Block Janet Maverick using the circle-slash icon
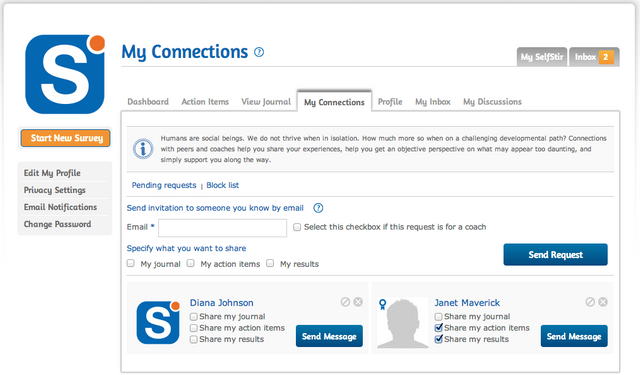Viewport: 640px width, 375px height. (x=590, y=302)
